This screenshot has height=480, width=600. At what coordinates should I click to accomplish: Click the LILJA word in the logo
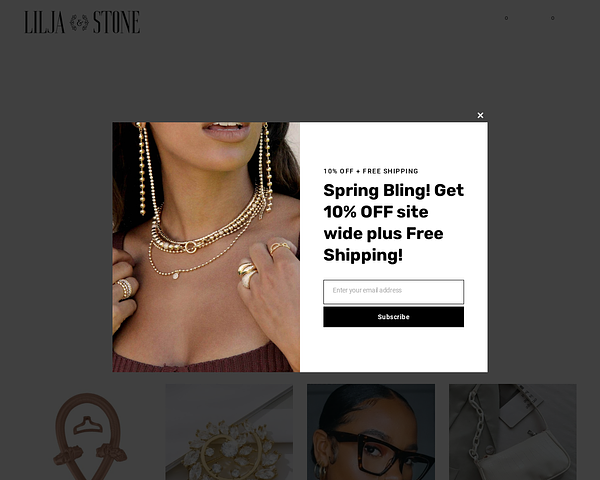point(44,22)
